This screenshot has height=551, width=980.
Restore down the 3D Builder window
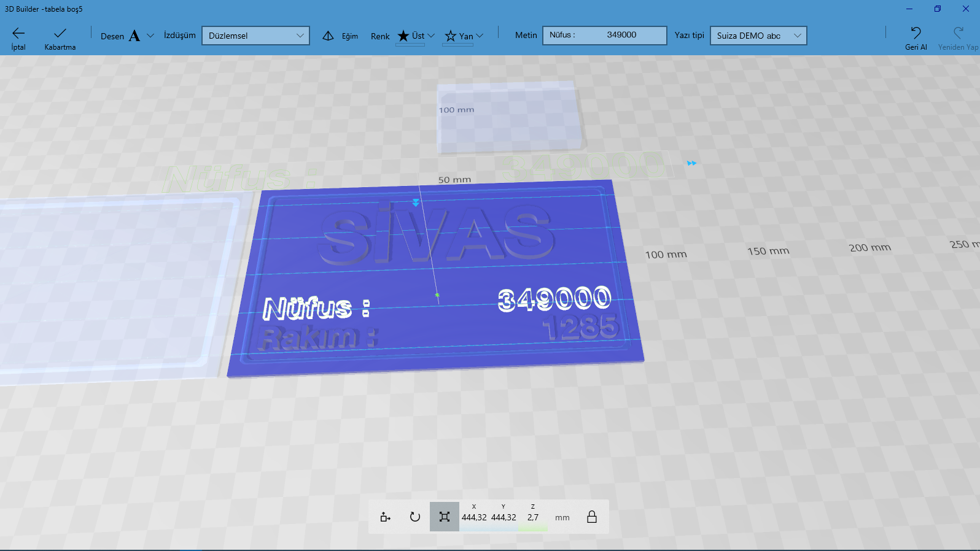(x=938, y=9)
